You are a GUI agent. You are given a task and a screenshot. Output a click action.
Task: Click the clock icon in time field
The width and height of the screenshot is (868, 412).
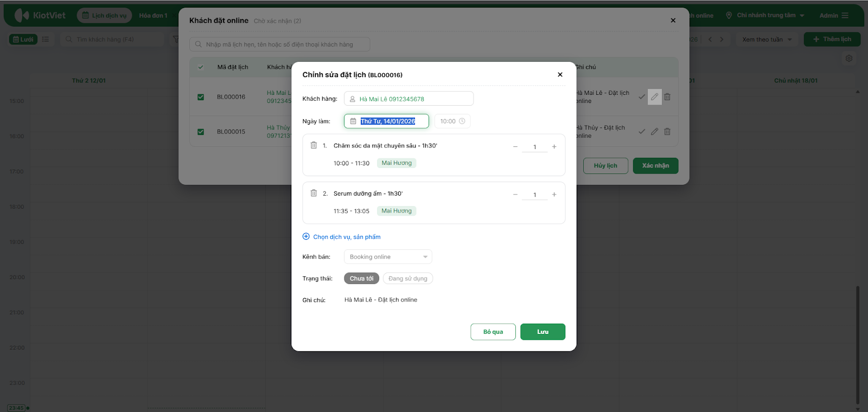tap(462, 121)
